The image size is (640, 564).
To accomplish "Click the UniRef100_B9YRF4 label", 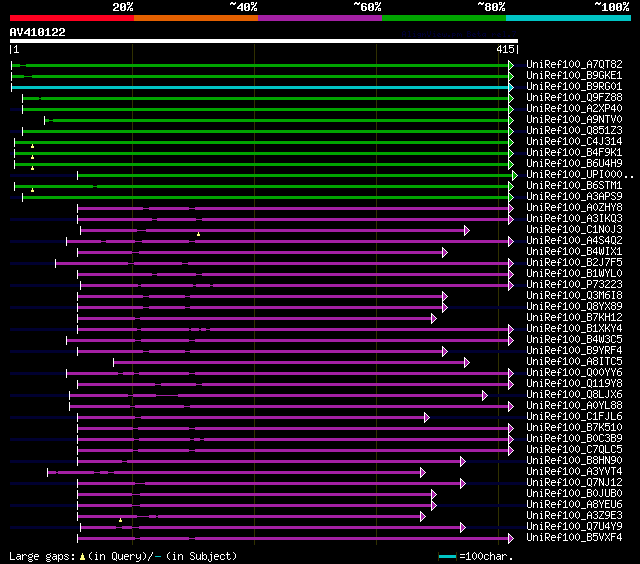I will click(574, 351).
